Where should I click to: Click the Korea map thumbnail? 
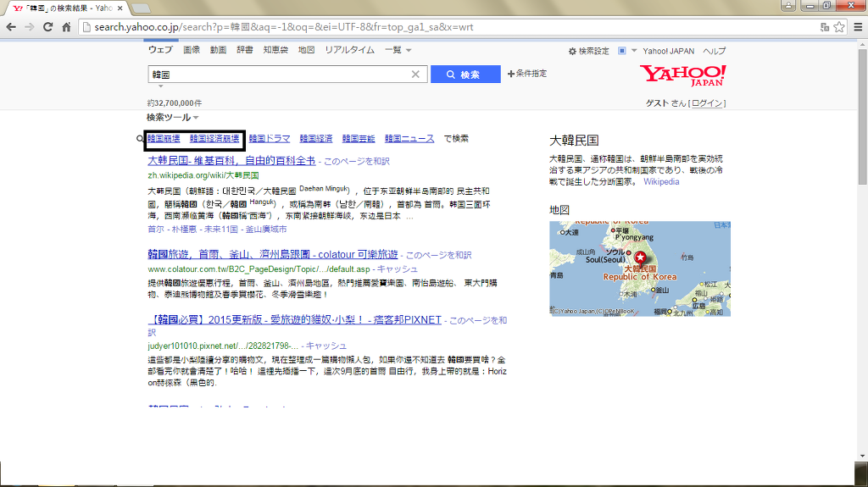tap(640, 269)
